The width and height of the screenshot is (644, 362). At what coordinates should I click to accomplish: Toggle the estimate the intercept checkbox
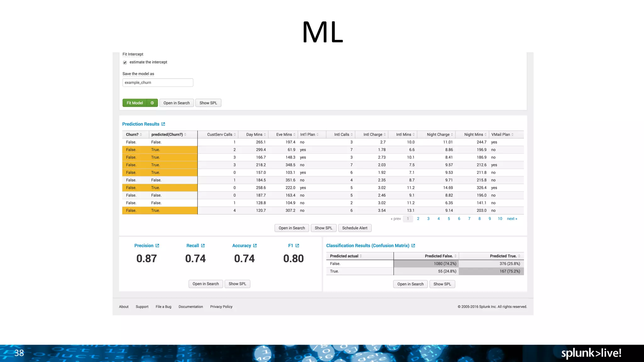point(125,63)
